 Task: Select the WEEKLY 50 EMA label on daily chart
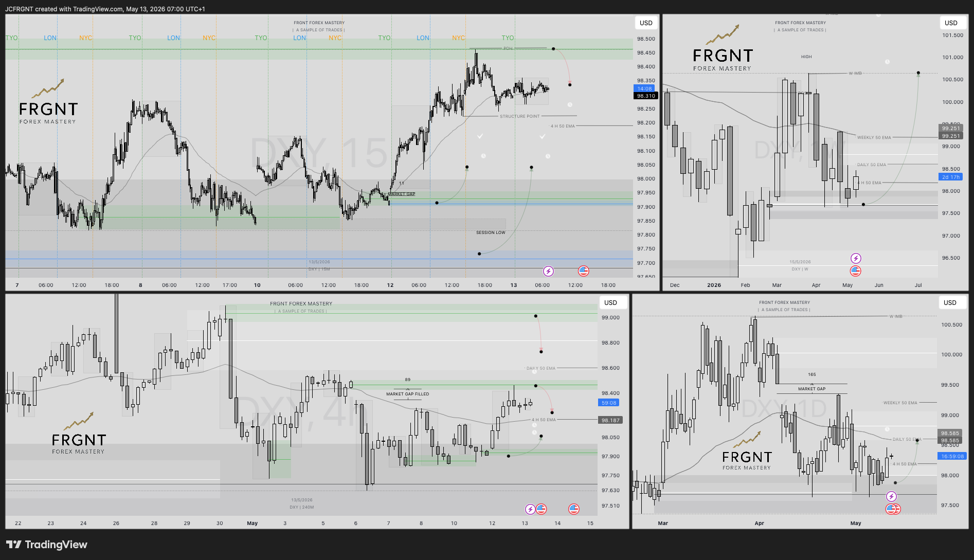point(900,403)
